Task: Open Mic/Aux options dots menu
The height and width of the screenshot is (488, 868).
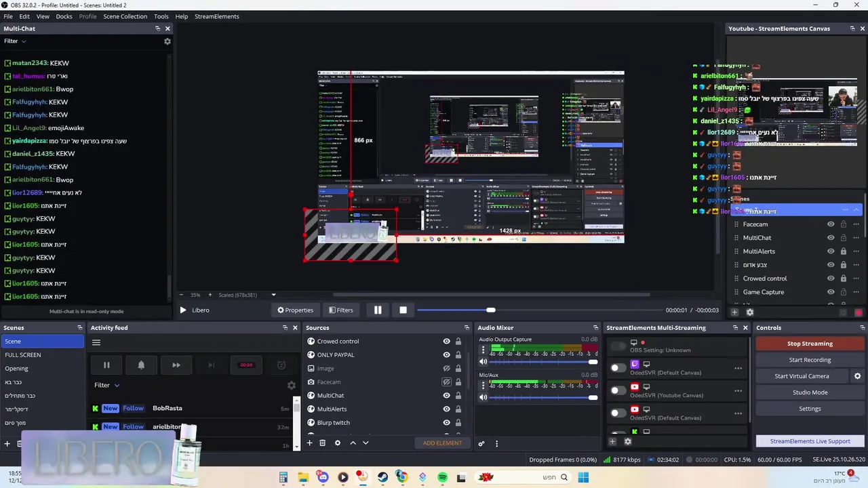Action: 484,386
